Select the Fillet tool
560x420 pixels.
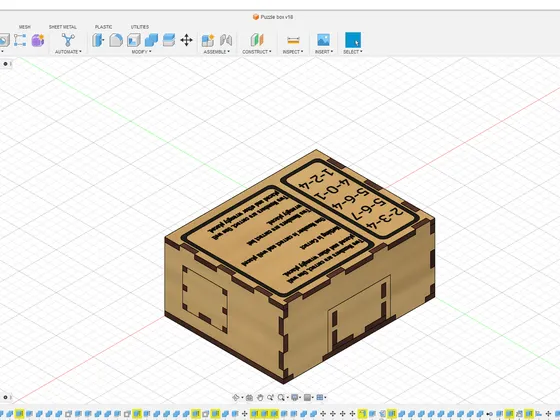click(116, 40)
